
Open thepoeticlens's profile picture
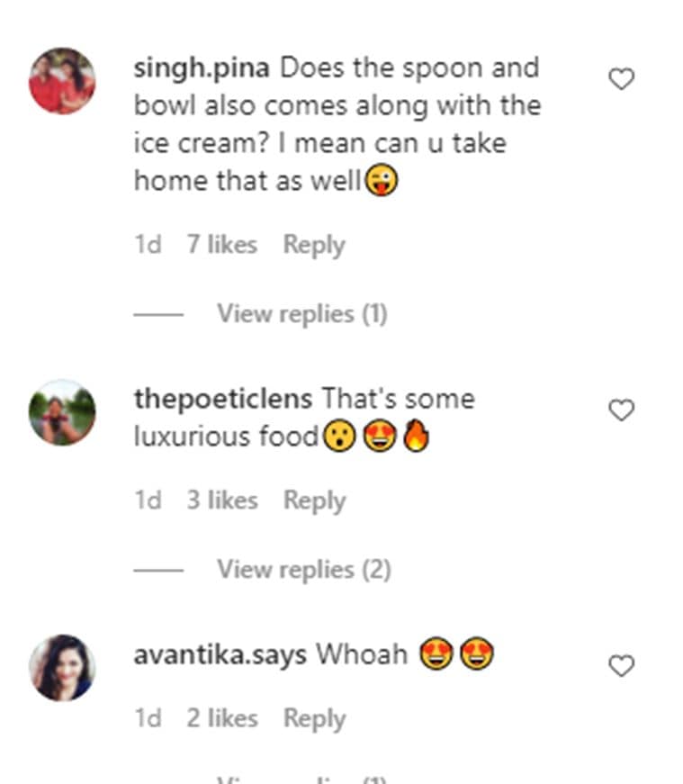62,412
